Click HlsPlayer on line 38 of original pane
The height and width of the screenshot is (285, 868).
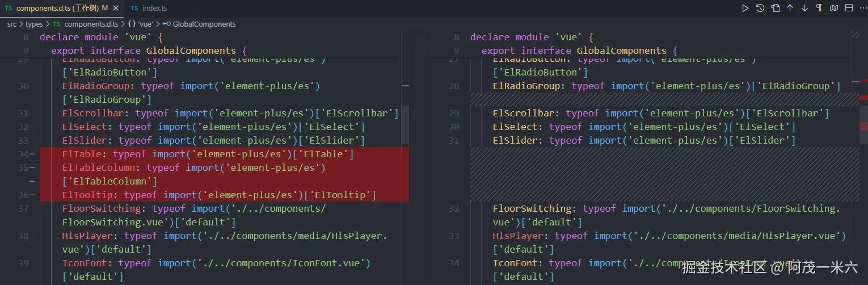tap(87, 236)
